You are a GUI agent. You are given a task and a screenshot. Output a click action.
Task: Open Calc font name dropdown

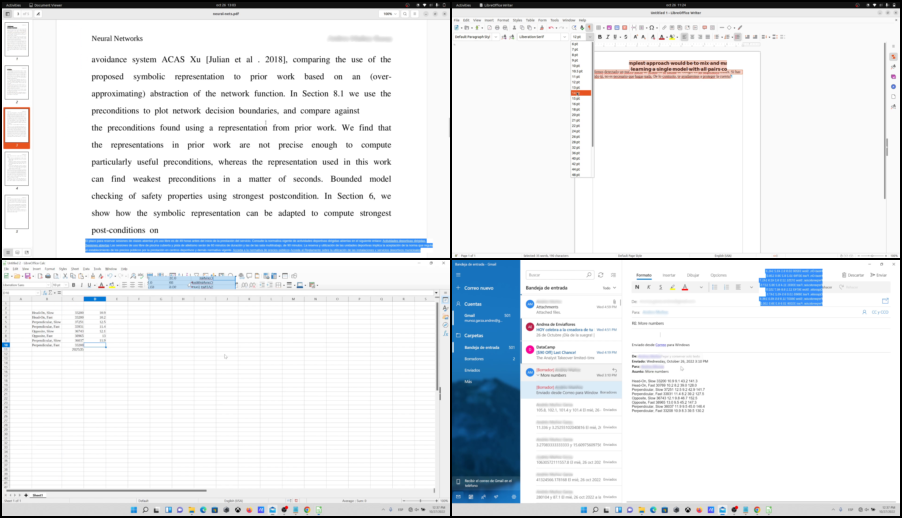point(48,285)
